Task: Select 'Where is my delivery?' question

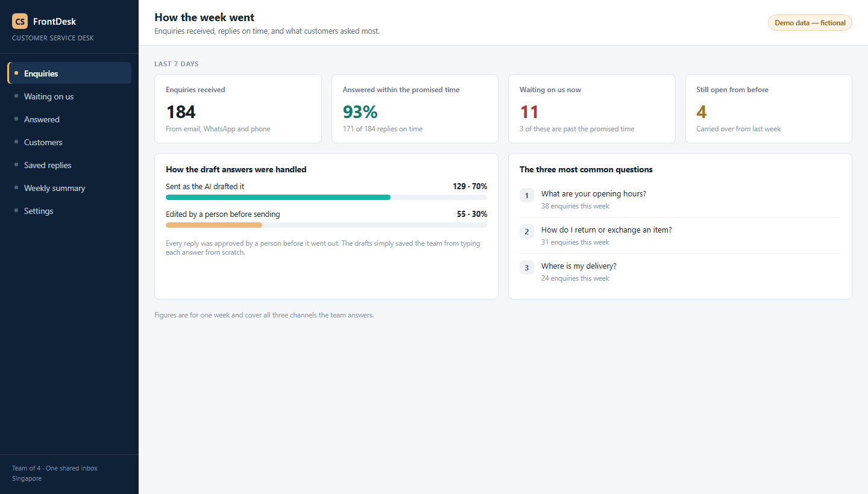Action: (579, 266)
